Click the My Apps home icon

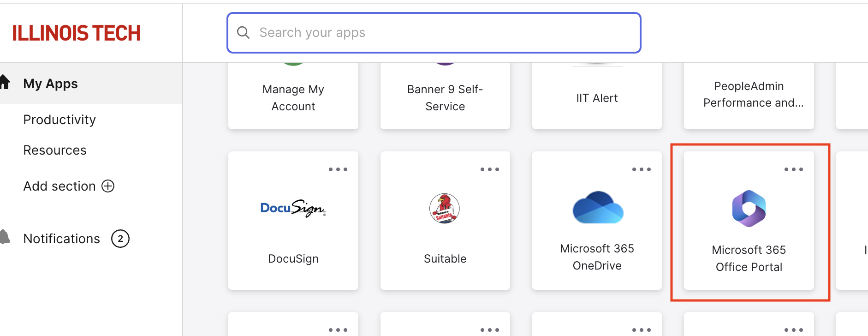tap(5, 82)
